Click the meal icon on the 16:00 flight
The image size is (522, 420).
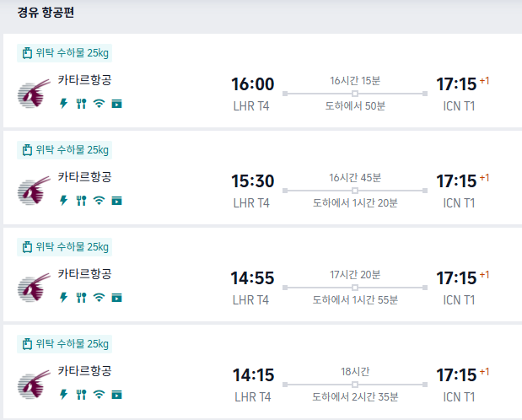coord(81,104)
